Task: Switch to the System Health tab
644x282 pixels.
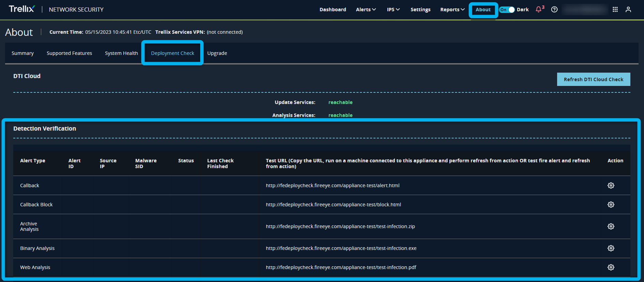Action: pyautogui.click(x=121, y=53)
